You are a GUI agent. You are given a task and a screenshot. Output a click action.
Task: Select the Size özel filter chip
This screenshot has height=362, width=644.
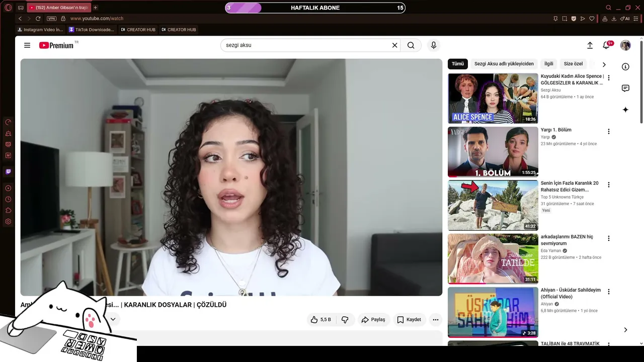tap(573, 64)
